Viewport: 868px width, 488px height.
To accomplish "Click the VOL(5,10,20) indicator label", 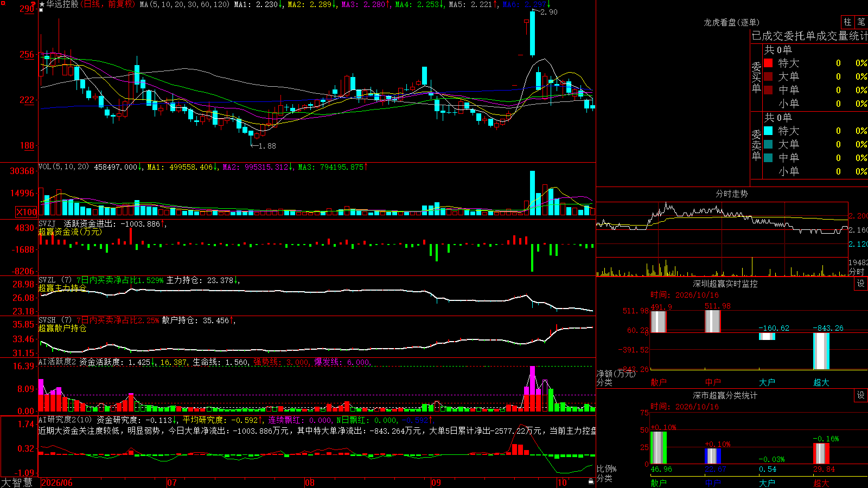I will click(x=64, y=167).
